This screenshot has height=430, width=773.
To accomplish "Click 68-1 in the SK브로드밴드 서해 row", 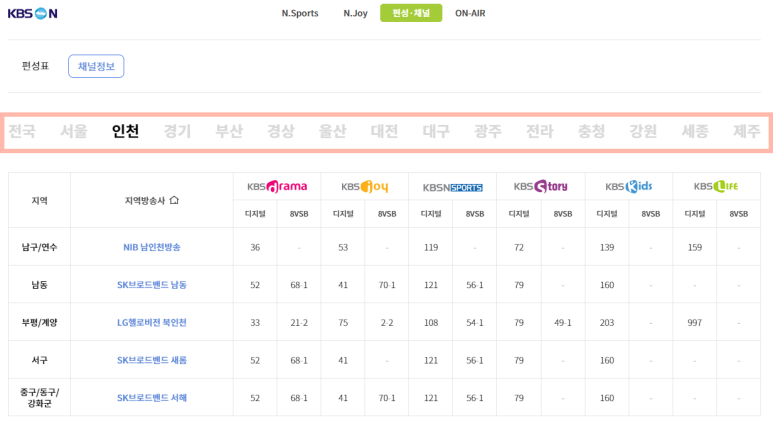I will 299,397.
